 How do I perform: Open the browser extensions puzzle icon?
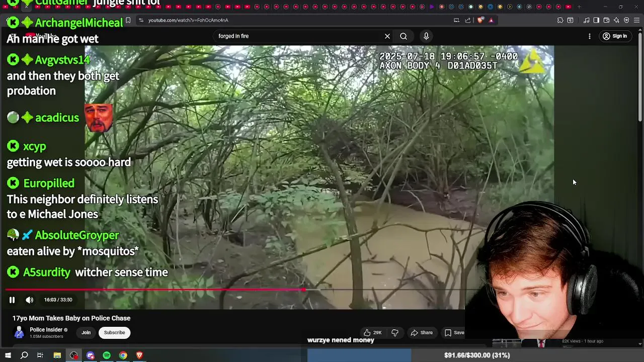[x=560, y=20]
